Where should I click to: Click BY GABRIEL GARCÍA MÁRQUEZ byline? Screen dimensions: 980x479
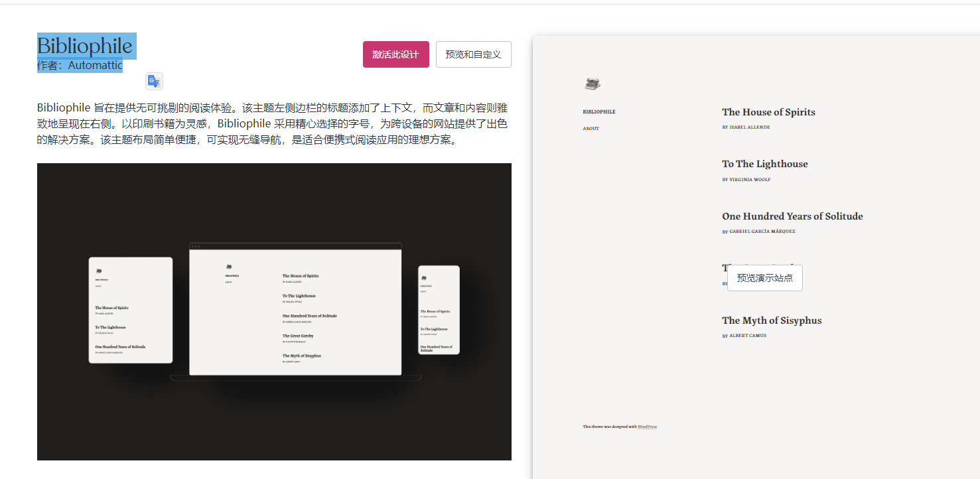pos(758,232)
